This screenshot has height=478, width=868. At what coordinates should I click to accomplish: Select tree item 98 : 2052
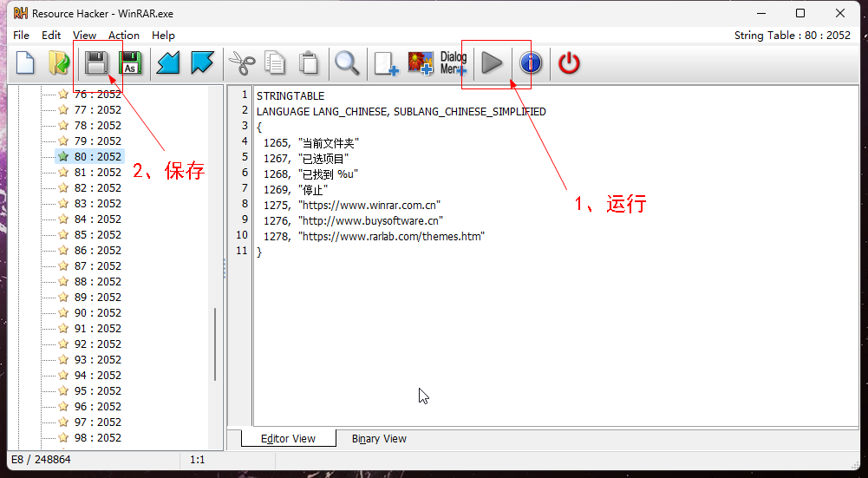[98, 437]
